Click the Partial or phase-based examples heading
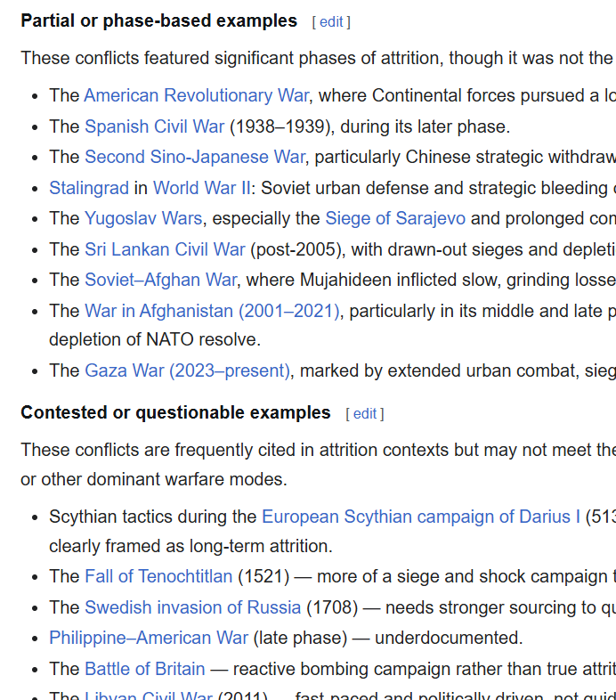Viewport: 616px width, 700px height. pos(159,21)
